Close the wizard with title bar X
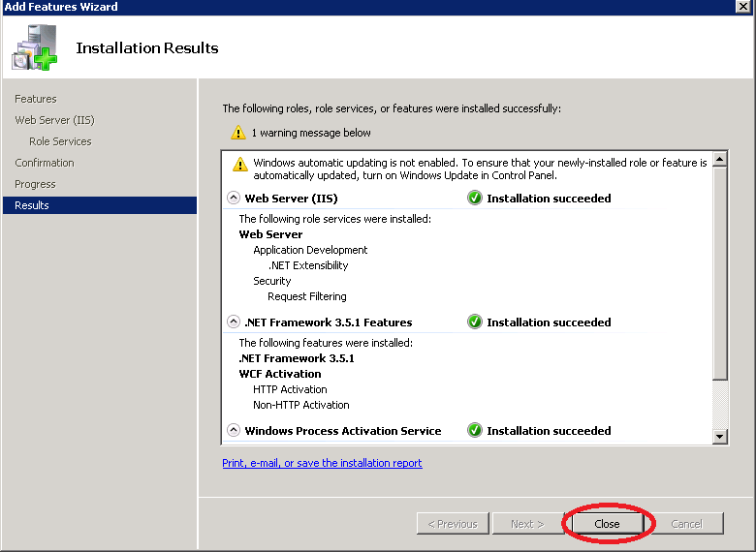Viewport: 756px width, 552px height. point(743,6)
